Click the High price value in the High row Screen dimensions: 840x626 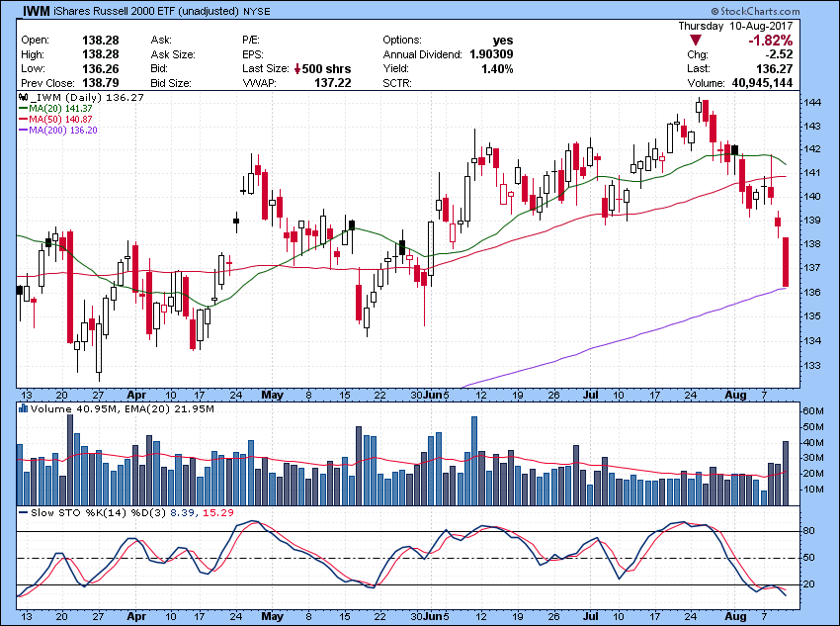[x=100, y=54]
